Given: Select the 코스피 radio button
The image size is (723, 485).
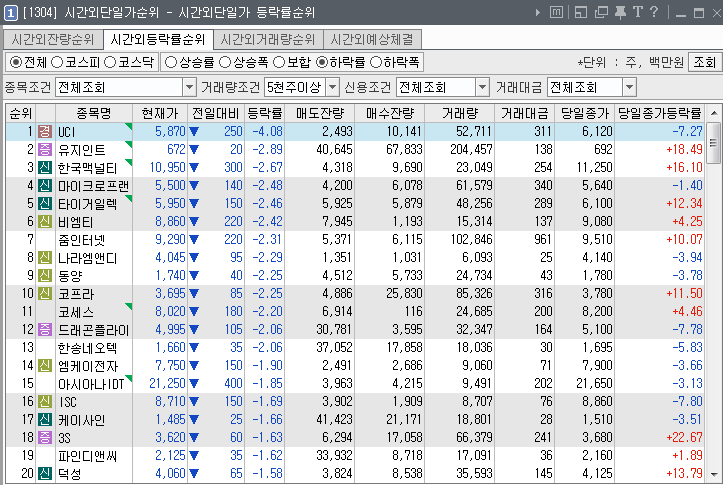Looking at the screenshot, I should [57, 62].
